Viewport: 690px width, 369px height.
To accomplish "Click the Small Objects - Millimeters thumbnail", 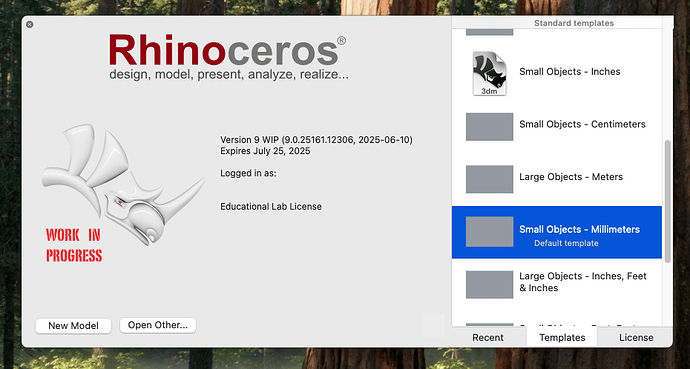I will (x=489, y=231).
